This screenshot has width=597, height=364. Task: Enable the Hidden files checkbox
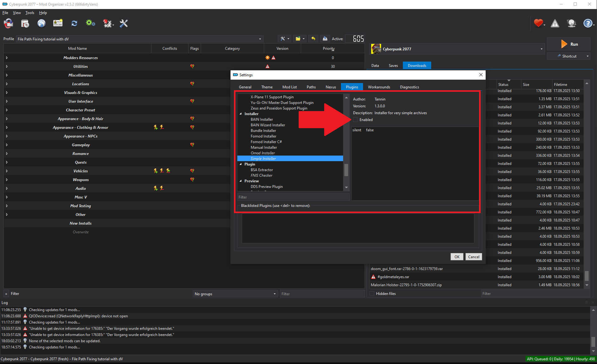pyautogui.click(x=372, y=294)
